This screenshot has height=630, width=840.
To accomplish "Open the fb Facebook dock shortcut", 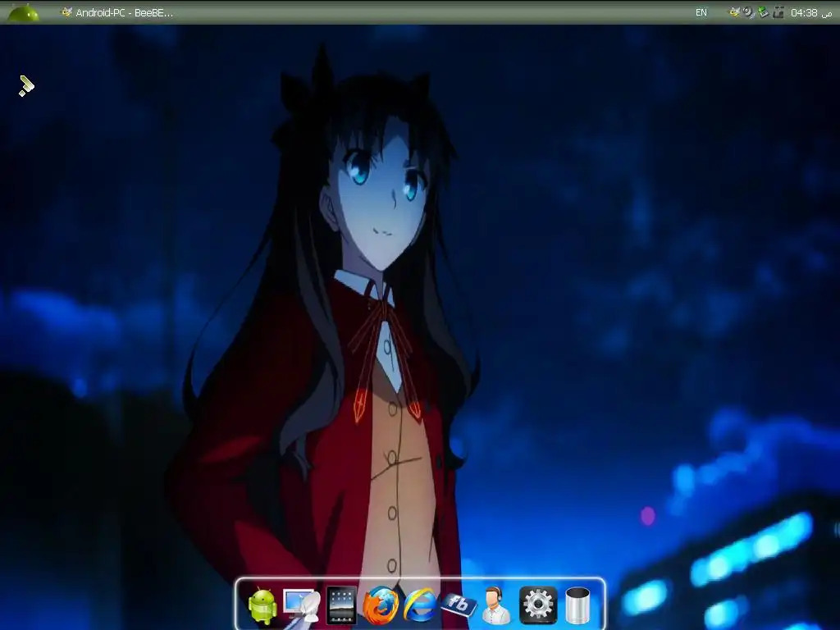I will click(x=458, y=605).
